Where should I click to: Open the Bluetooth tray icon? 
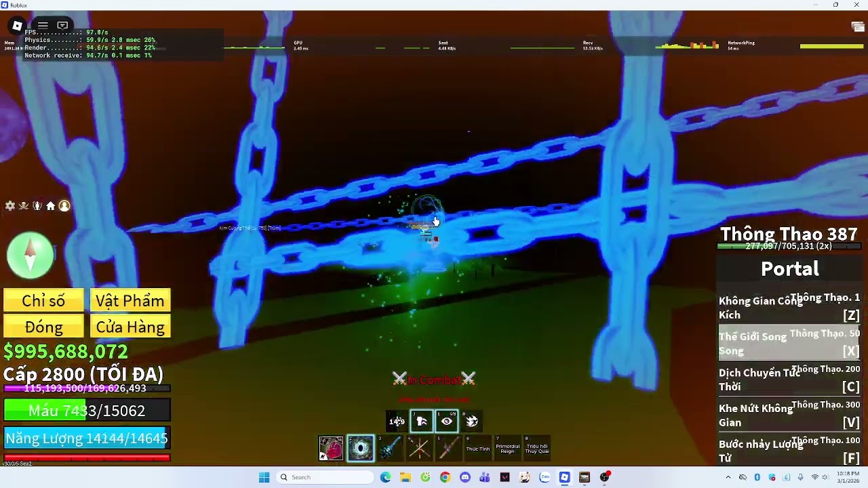(x=757, y=477)
